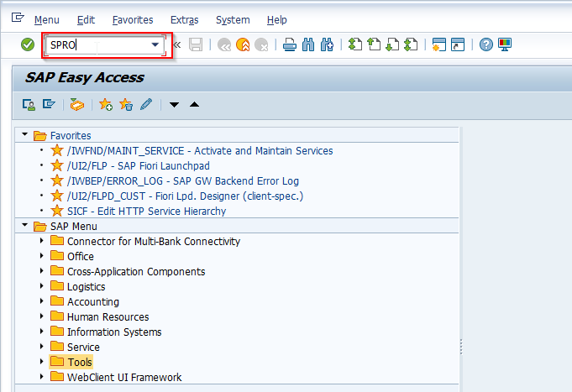
Task: Collapse the SAP Menu folder
Action: 25,225
